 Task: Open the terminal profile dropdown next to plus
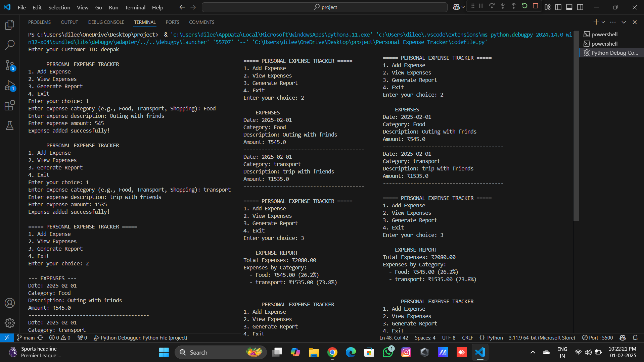coord(603,22)
